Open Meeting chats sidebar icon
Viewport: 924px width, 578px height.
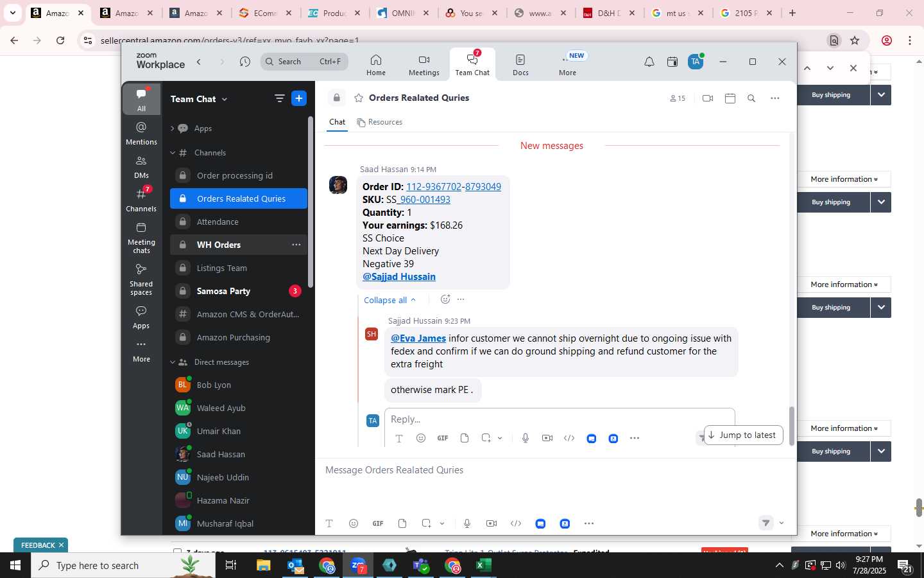tap(141, 238)
